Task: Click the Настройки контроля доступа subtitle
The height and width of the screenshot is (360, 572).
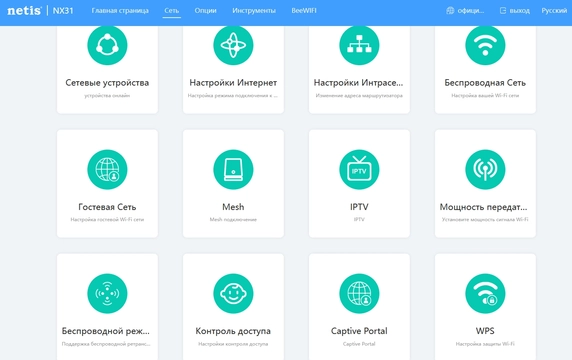Action: click(233, 344)
